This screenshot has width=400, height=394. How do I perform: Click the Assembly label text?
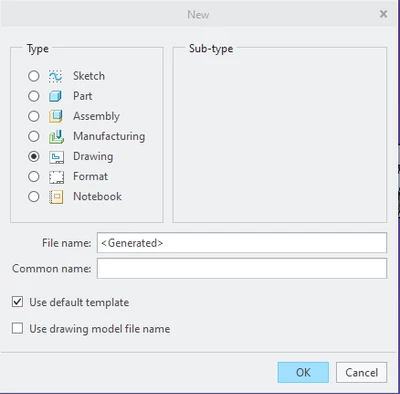coord(96,116)
